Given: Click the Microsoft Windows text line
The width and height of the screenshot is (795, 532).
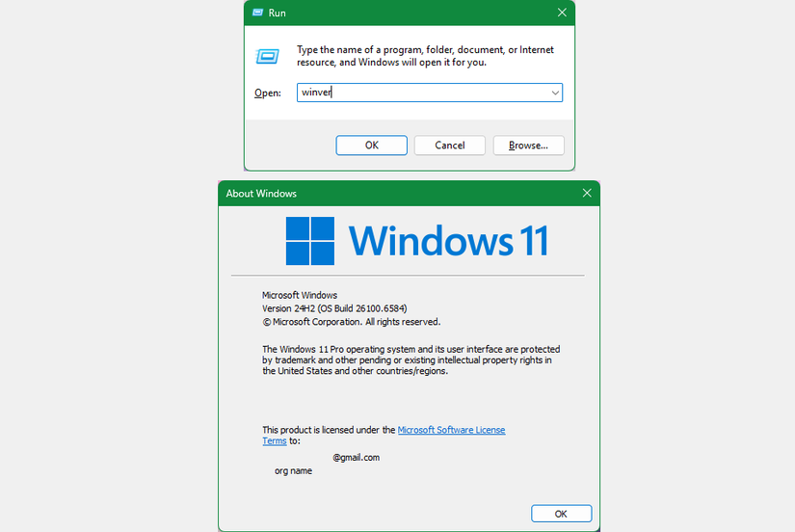Looking at the screenshot, I should [300, 295].
